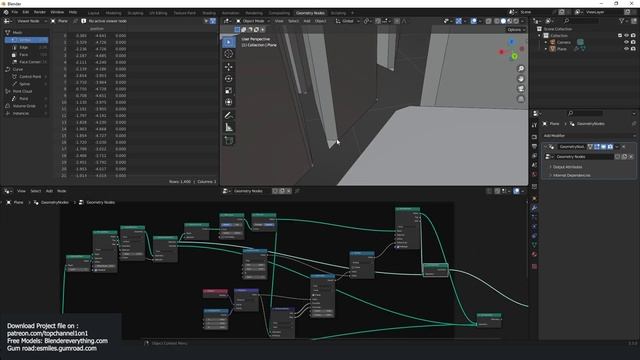Image resolution: width=640 pixels, height=360 pixels.
Task: Toggle viewport gizmos button
Action: point(459,21)
